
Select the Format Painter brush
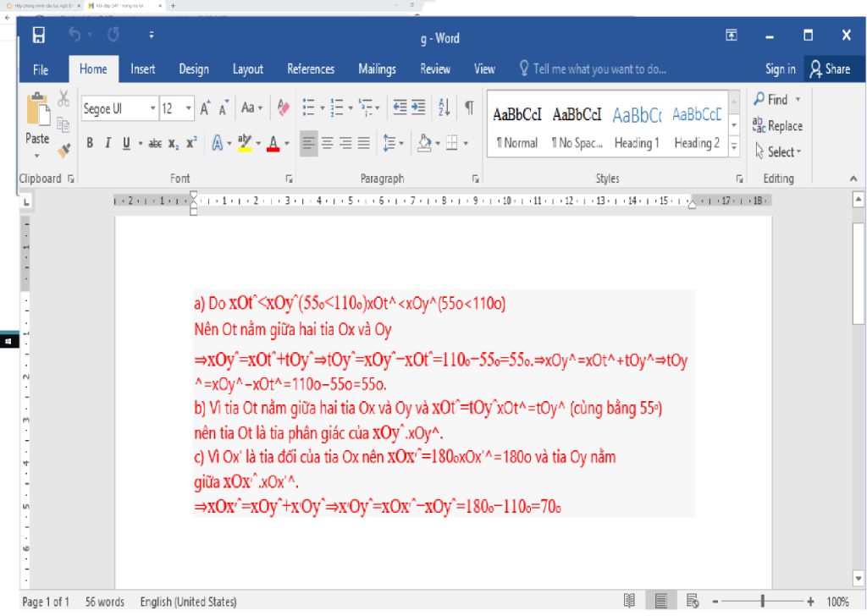tap(64, 150)
